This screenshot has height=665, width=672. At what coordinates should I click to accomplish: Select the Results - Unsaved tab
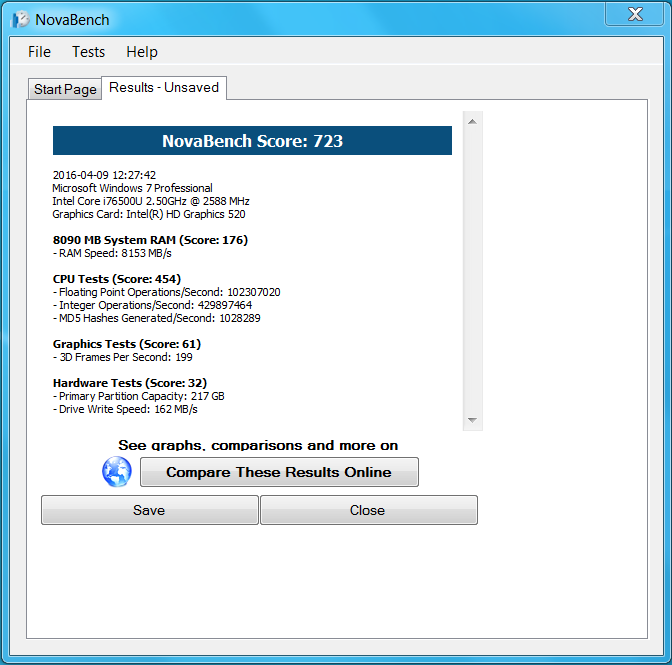(x=164, y=87)
